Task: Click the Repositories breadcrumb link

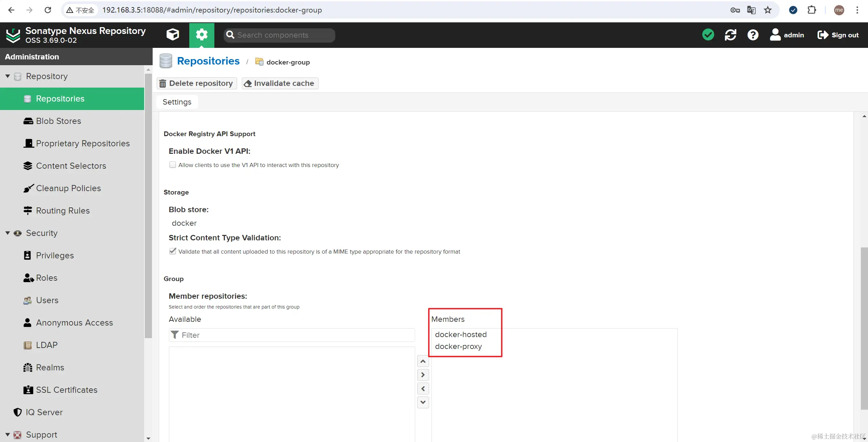Action: point(208,61)
